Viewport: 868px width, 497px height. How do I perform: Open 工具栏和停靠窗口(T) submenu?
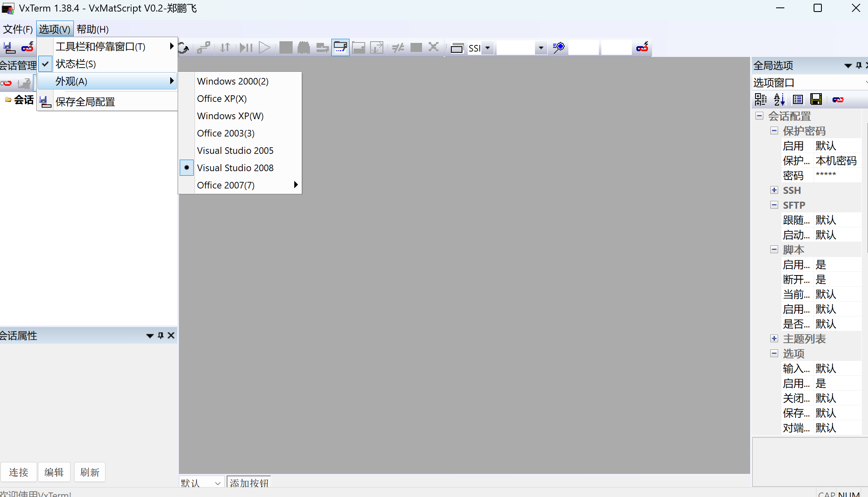click(101, 47)
